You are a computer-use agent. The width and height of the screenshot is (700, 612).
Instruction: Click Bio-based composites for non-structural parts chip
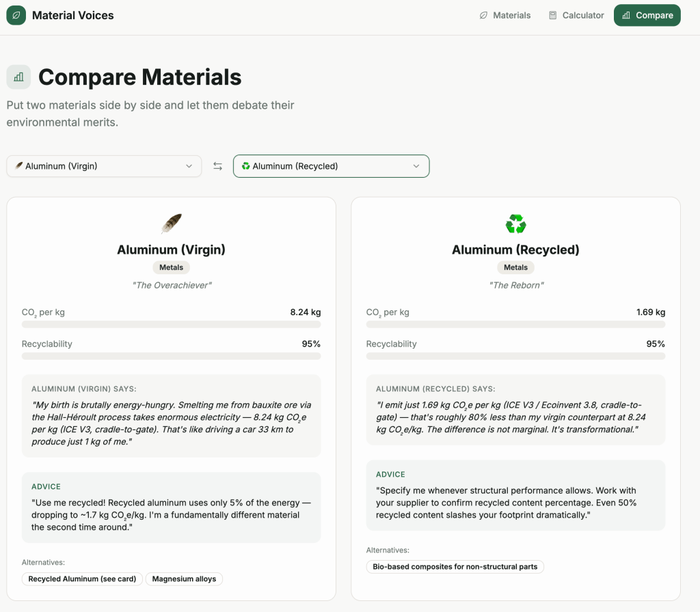(455, 567)
